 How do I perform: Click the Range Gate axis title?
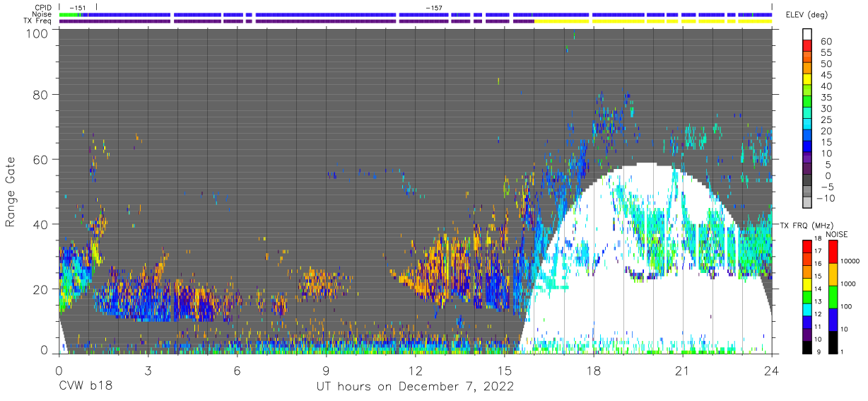[11, 192]
